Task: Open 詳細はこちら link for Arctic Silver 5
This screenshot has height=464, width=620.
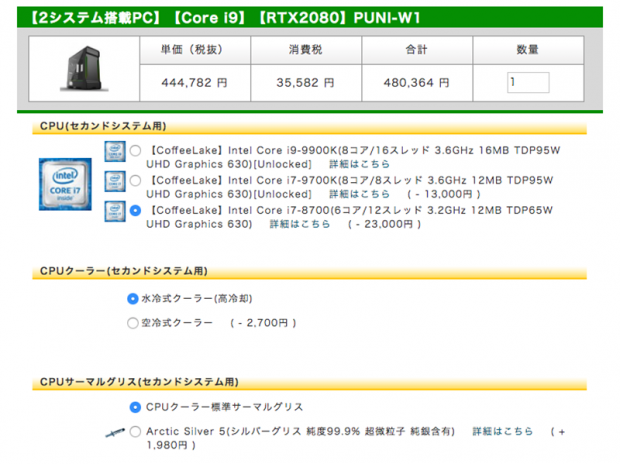Action: pos(503,432)
